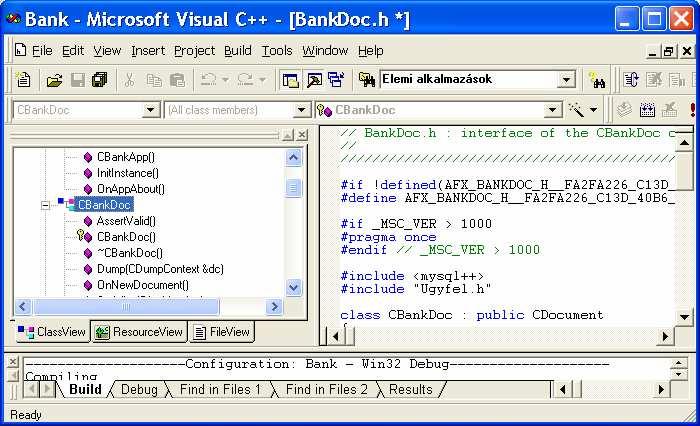The height and width of the screenshot is (426, 700).
Task: Open the Window menu
Action: 325,50
